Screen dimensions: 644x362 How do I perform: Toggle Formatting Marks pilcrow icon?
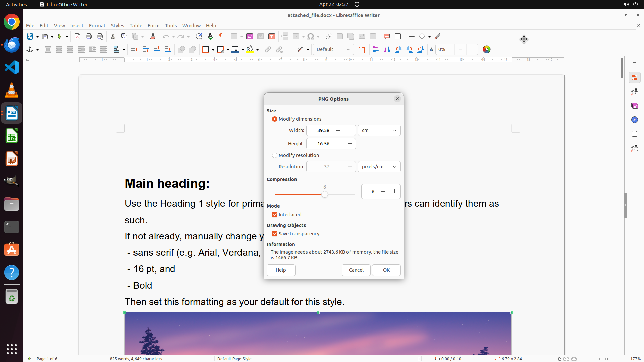pyautogui.click(x=221, y=36)
